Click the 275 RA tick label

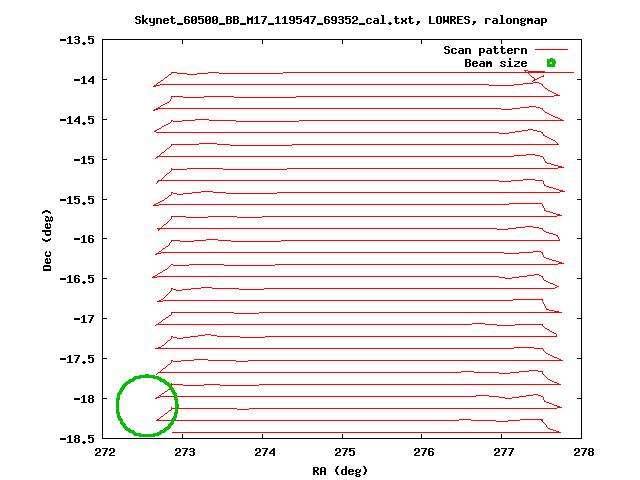(x=345, y=452)
